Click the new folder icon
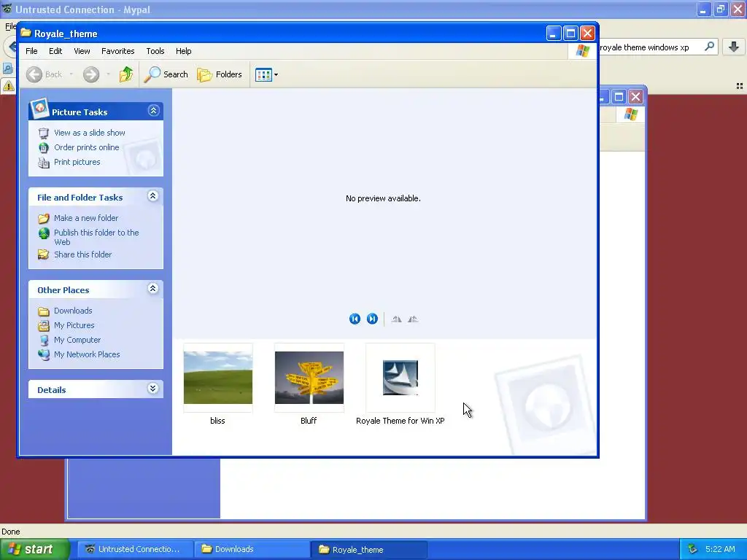Viewport: 747px width, 560px height. pyautogui.click(x=43, y=219)
